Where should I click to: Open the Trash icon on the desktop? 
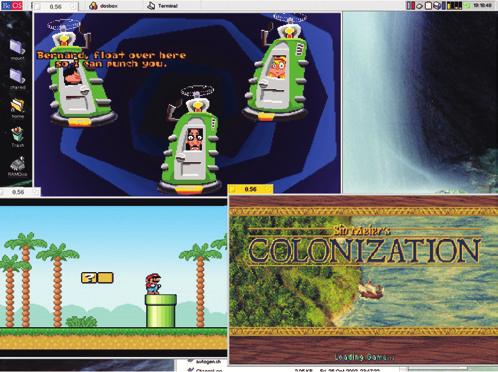point(17,137)
